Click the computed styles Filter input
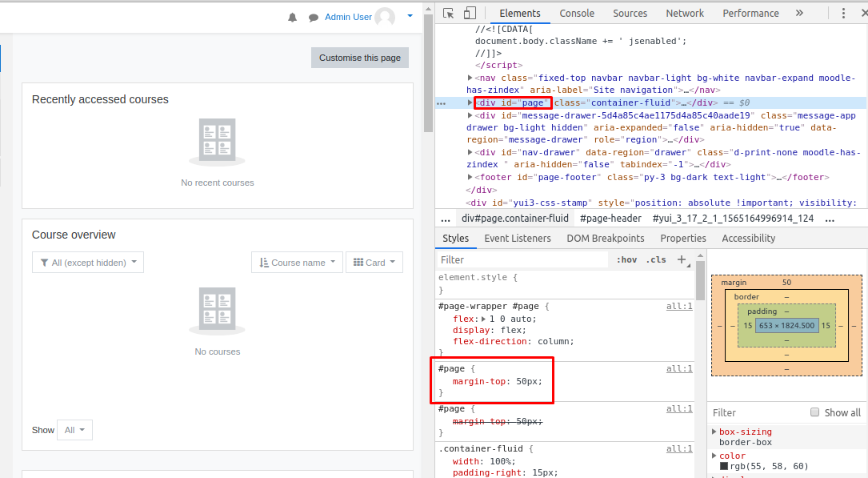 (x=758, y=412)
